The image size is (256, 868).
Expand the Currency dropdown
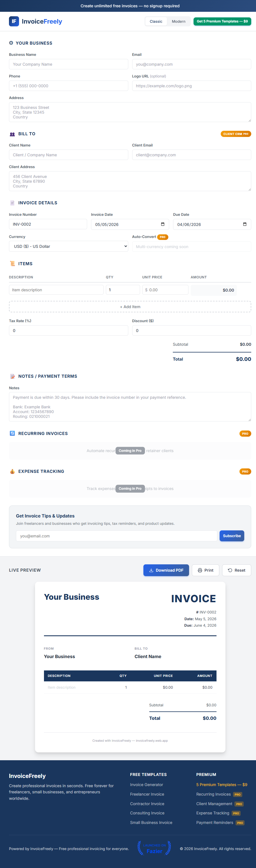click(x=69, y=246)
